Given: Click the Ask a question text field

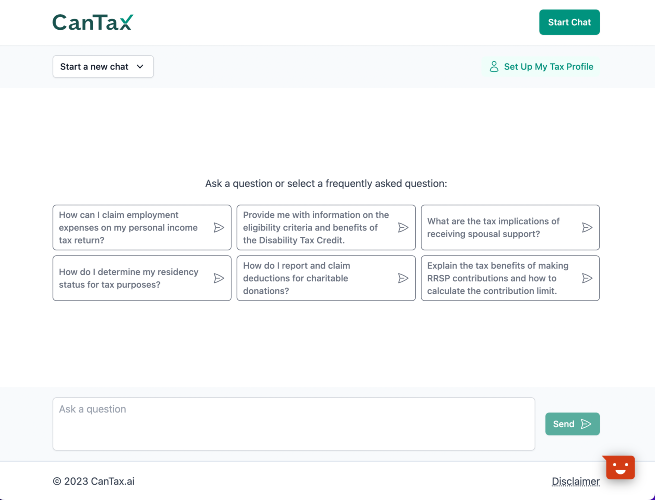Looking at the screenshot, I should point(294,424).
